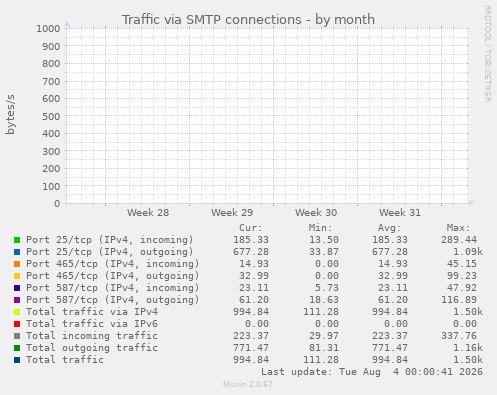Click the Min value '13.50'
This screenshot has height=395, width=497.
click(x=324, y=240)
